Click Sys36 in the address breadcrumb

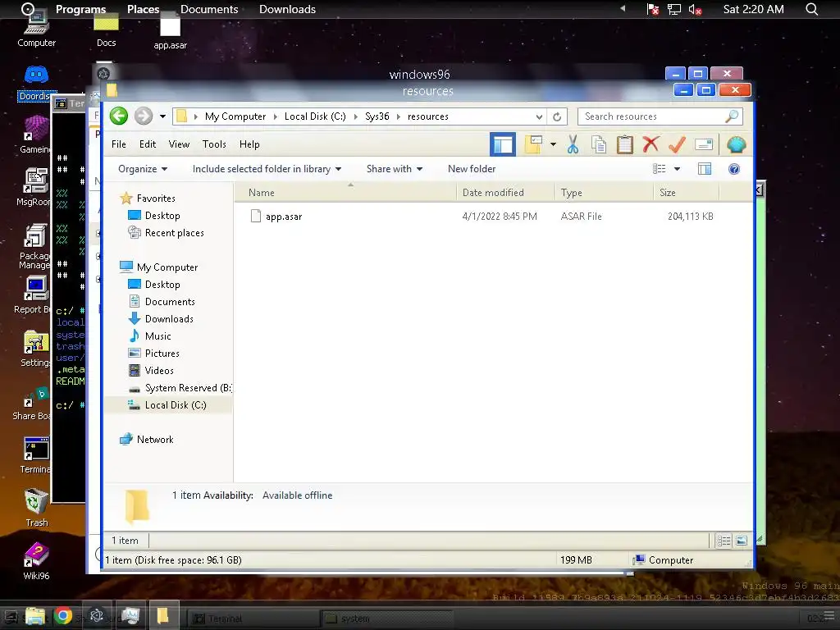tap(377, 116)
